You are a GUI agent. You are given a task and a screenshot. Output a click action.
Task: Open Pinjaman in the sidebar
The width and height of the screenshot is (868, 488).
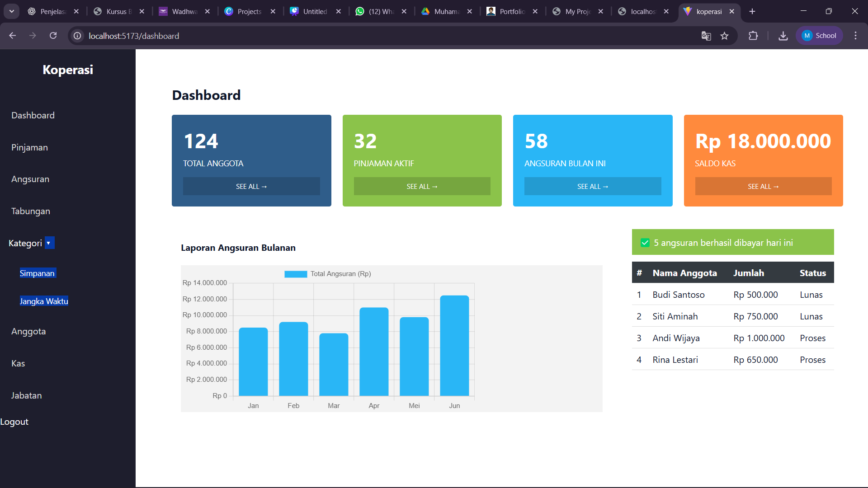(29, 147)
